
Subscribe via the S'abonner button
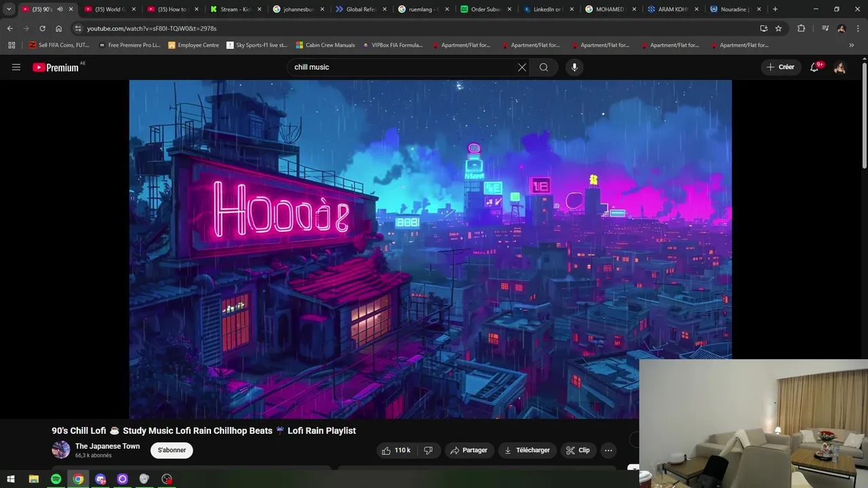[x=172, y=450]
